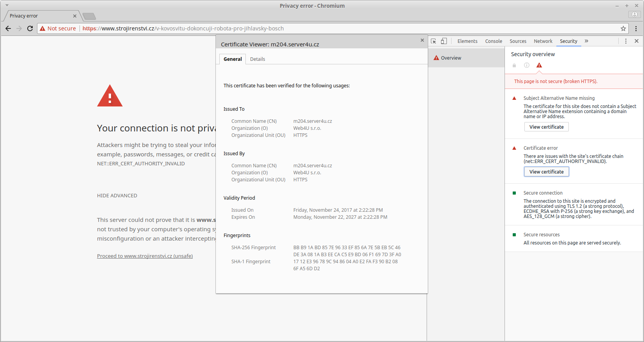Screen dimensions: 644x342
Task: View certificate under Subject Alternative Name missing
Action: [546, 127]
